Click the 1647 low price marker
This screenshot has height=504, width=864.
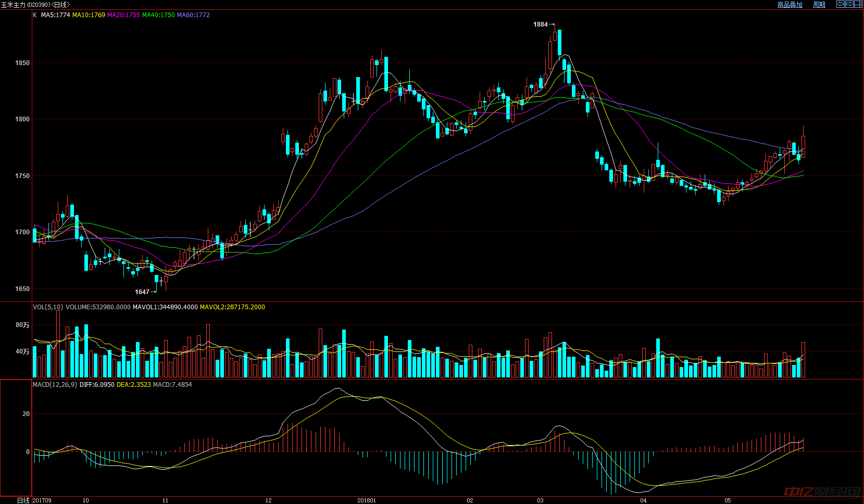(x=142, y=292)
